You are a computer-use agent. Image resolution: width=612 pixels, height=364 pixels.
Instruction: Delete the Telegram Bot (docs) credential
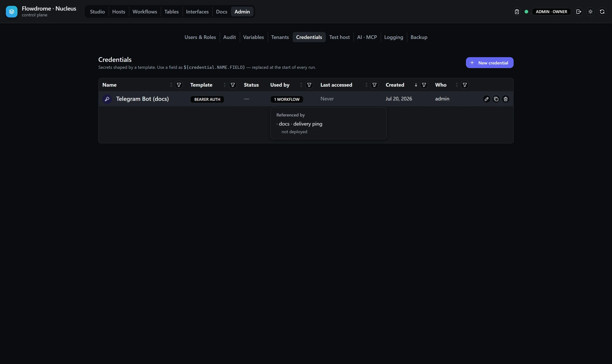(505, 99)
